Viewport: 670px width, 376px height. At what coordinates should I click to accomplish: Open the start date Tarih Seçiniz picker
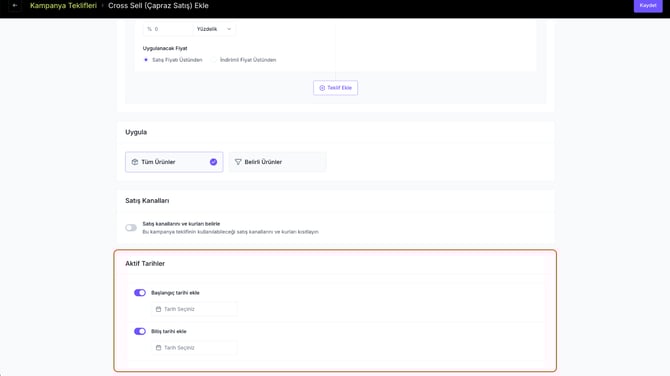click(194, 309)
